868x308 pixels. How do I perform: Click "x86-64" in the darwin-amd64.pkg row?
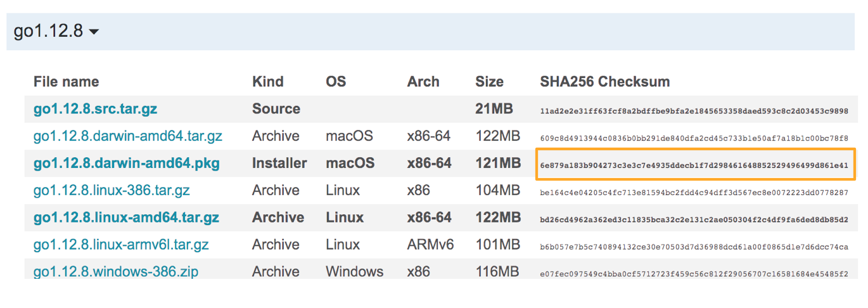(430, 164)
